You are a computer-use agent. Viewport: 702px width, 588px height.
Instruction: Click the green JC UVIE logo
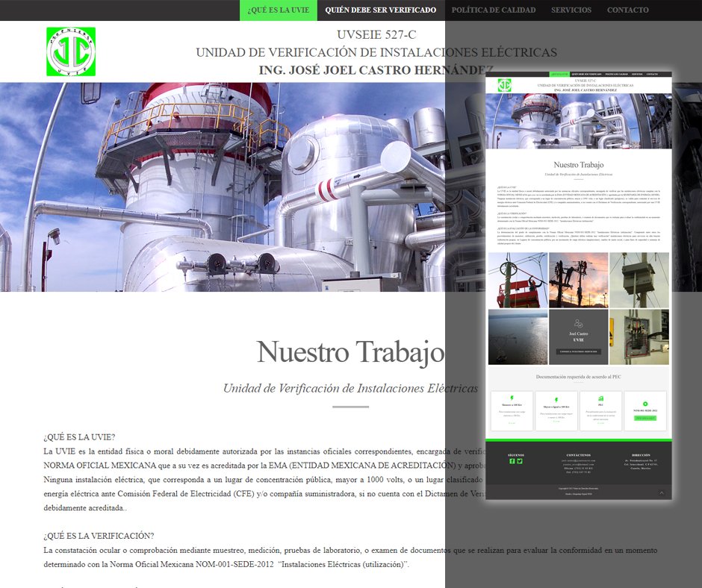[x=71, y=51]
